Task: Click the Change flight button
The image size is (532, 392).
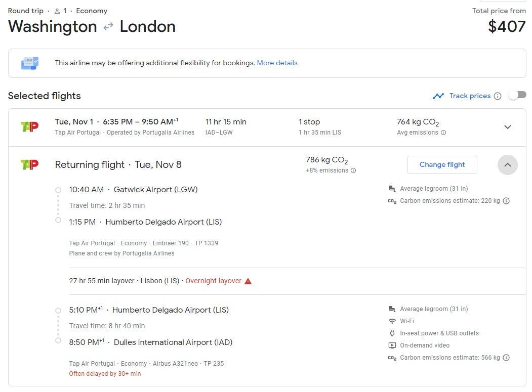Action: pyautogui.click(x=442, y=165)
